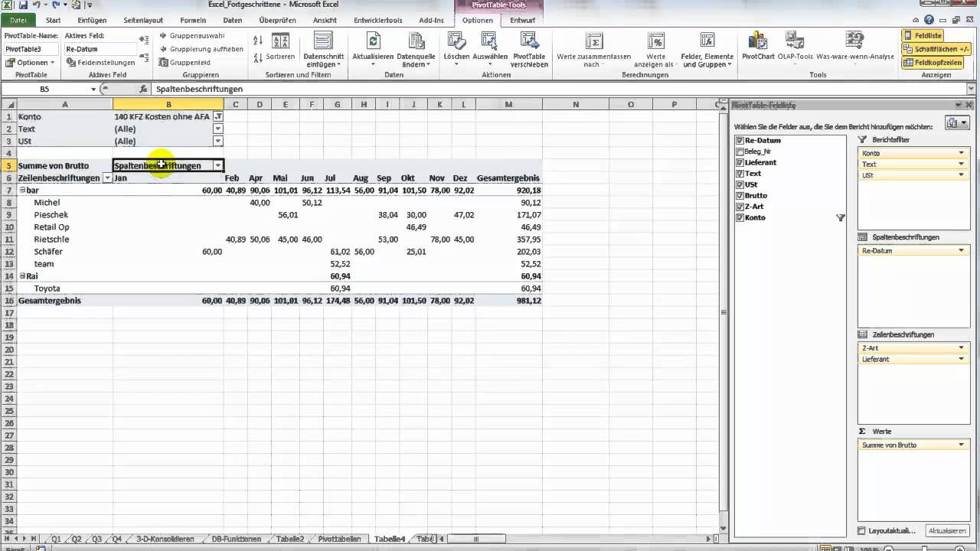Uncheck the Re-Datum field checkbox
Screen dimensions: 980x551
pos(740,141)
